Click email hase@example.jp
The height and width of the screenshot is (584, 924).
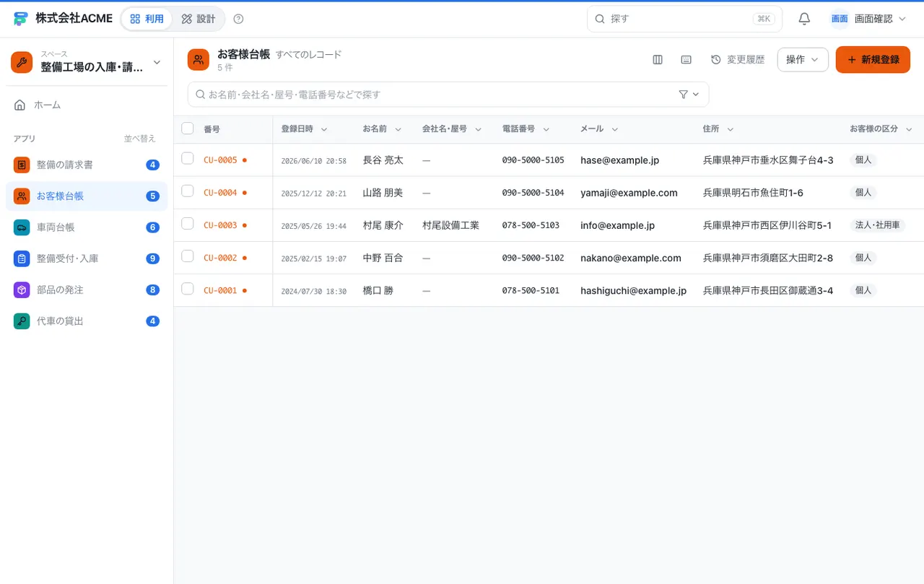pyautogui.click(x=619, y=160)
